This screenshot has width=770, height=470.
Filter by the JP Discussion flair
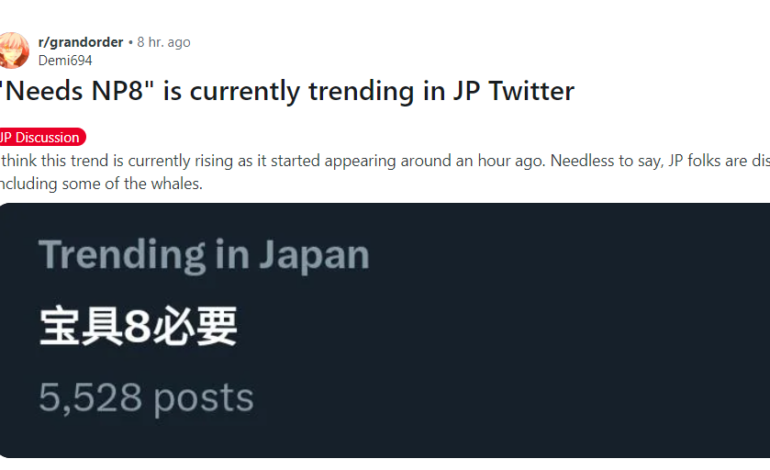[x=41, y=137]
